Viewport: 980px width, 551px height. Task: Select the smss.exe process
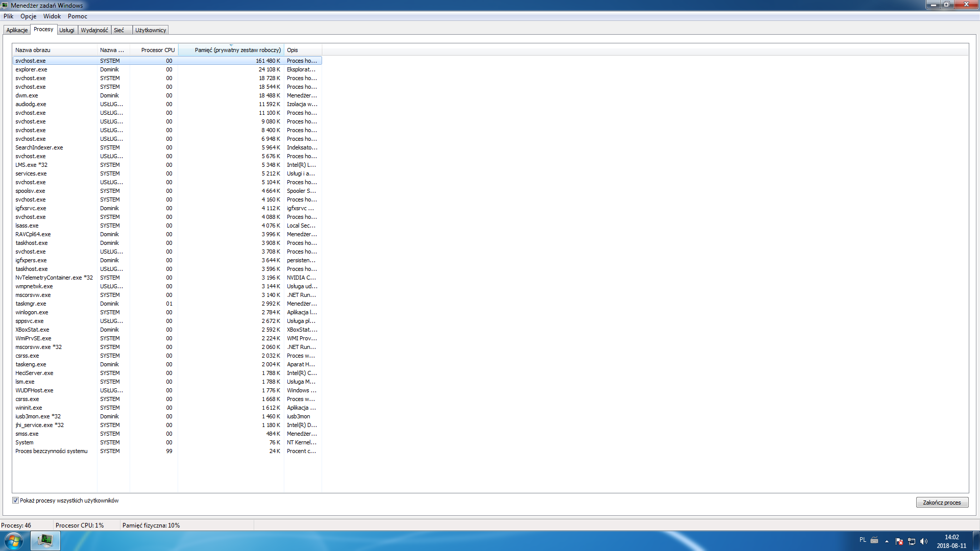167,434
